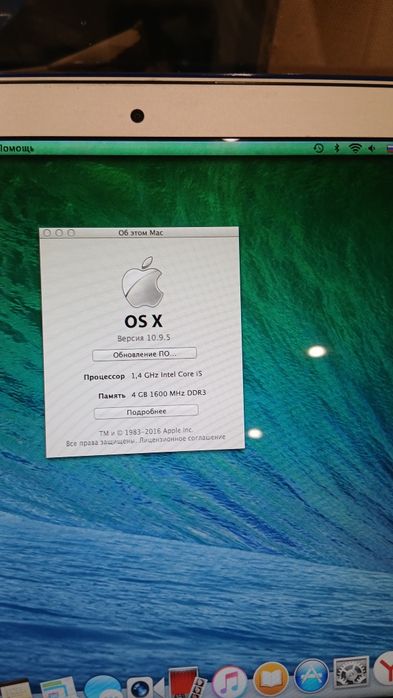Screen dimensions: 393x698
Task: Click the Подробнее button
Action: tap(146, 412)
